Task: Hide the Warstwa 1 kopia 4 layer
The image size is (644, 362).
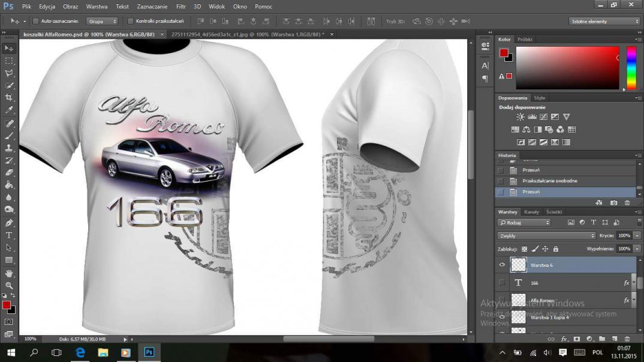Action: (x=502, y=317)
